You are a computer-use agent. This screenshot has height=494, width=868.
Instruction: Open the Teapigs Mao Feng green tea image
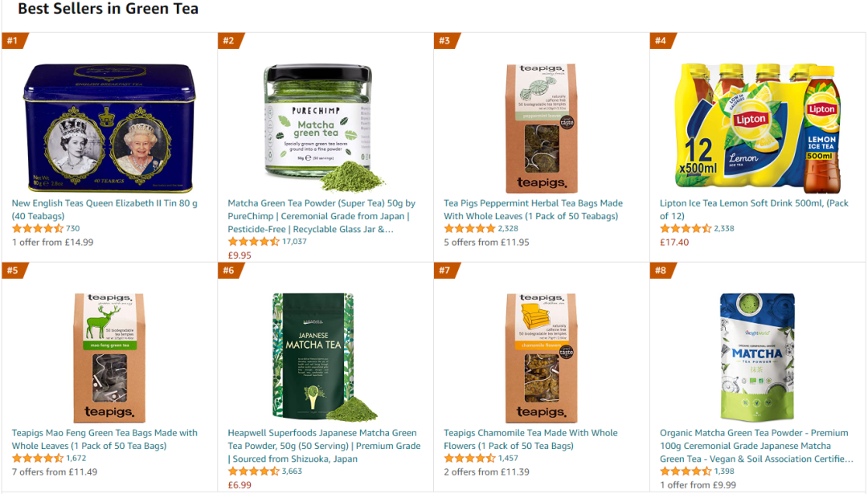tap(109, 358)
